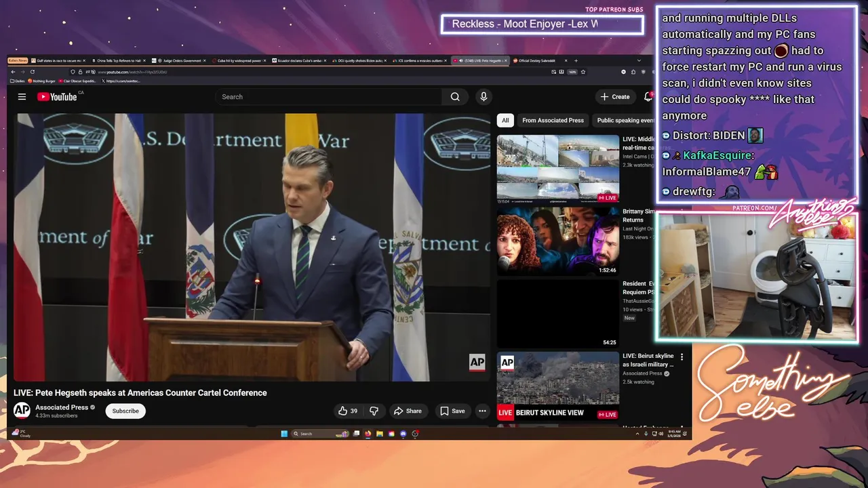This screenshot has height=488, width=868.
Task: Open YouTube notifications bell
Action: (x=648, y=97)
